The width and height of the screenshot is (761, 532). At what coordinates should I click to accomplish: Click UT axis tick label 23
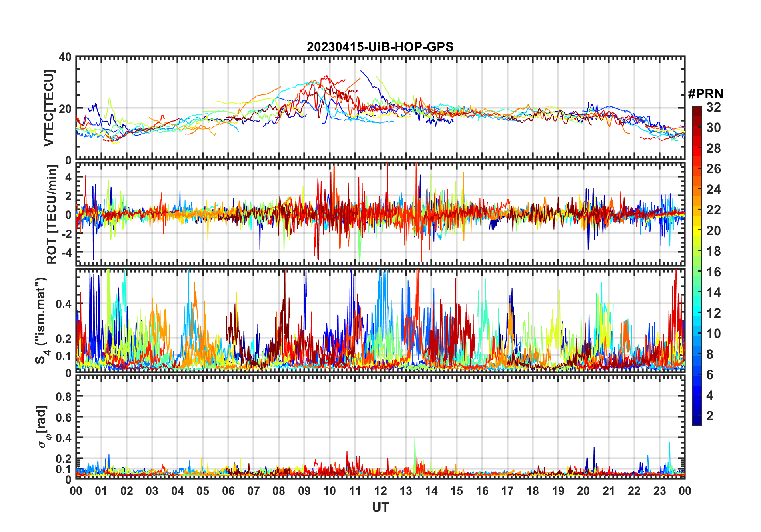[660, 491]
